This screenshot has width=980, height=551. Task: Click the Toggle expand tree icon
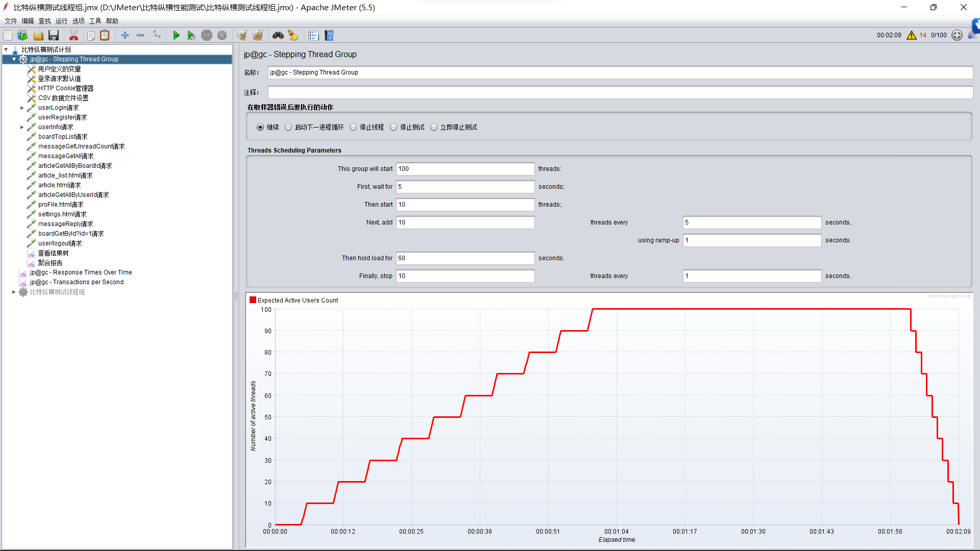[x=157, y=35]
